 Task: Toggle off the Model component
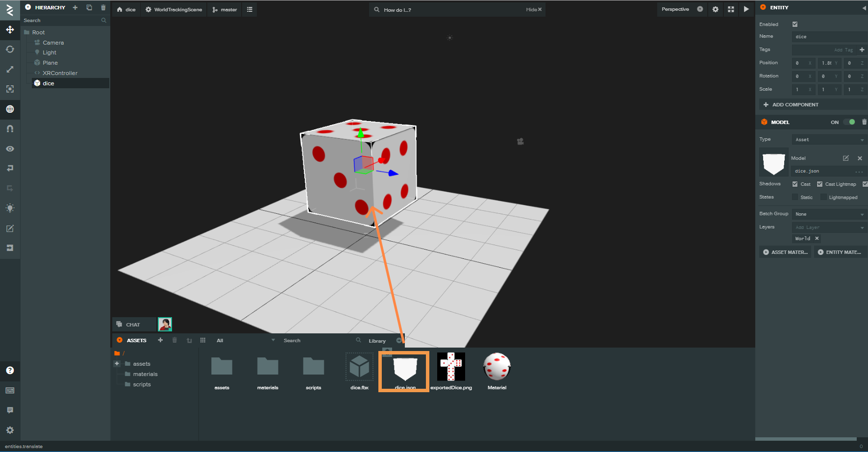pos(850,122)
